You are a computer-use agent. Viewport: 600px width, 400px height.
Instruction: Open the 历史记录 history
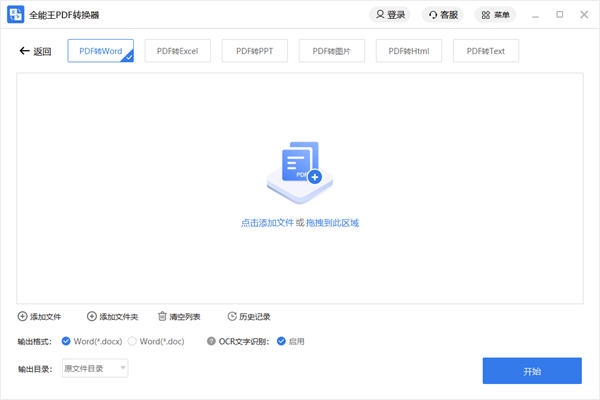(249, 317)
